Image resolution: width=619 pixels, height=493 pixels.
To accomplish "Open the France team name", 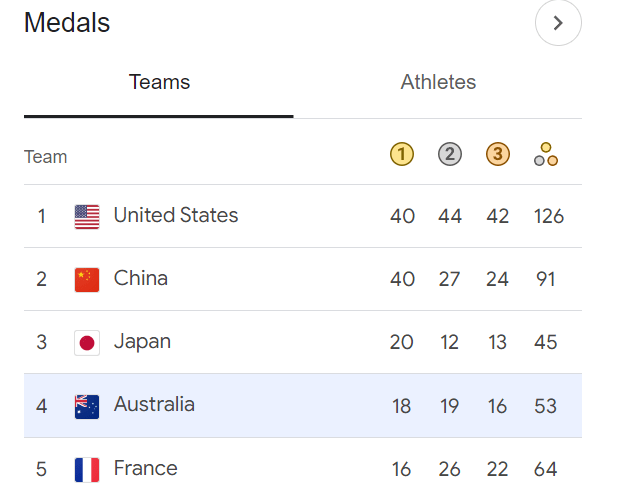I will (145, 468).
